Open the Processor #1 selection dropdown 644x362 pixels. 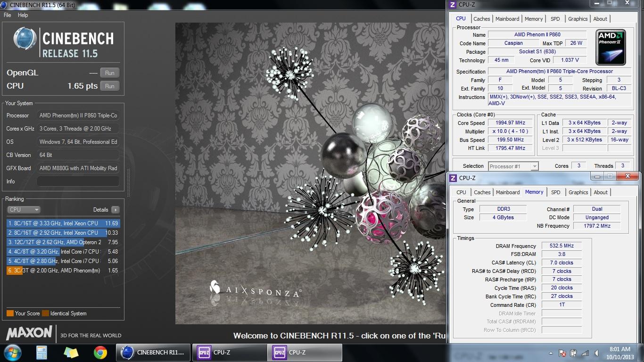(x=513, y=166)
